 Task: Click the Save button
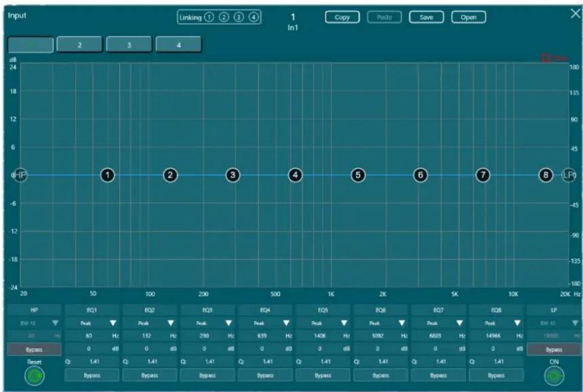426,17
